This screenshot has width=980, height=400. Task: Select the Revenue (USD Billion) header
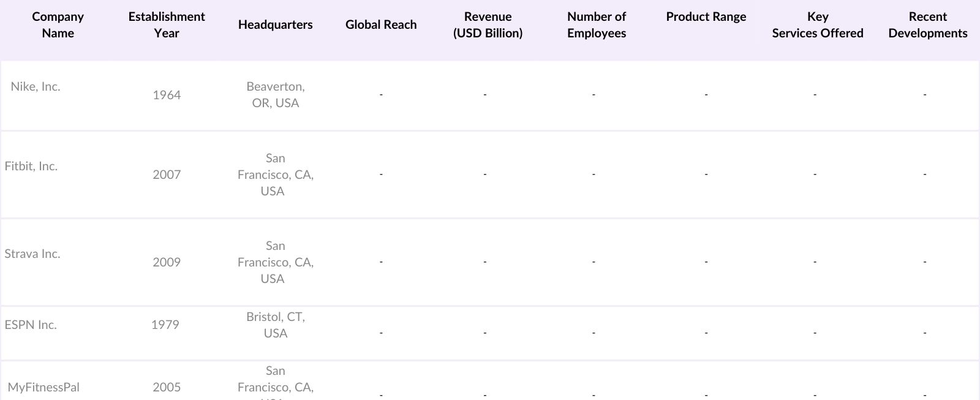tap(488, 25)
